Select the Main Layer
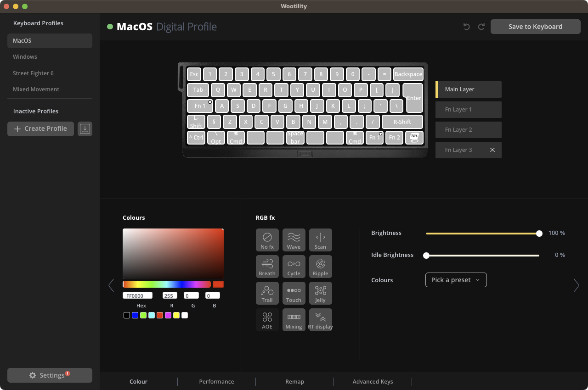This screenshot has height=390, width=588. [x=469, y=89]
